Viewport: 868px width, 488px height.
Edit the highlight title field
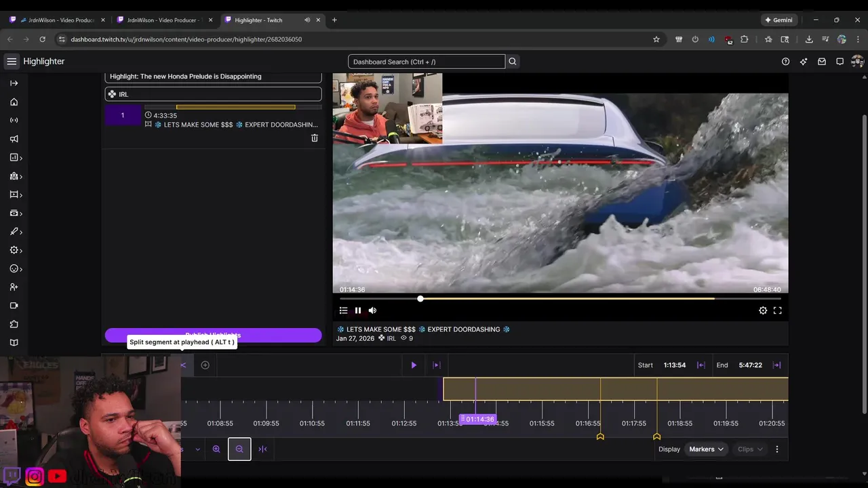point(213,77)
